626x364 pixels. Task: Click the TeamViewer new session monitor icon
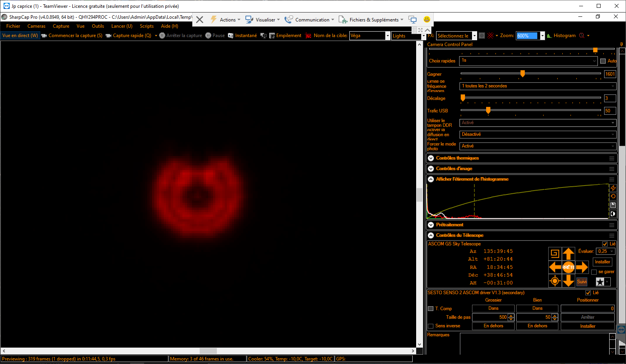pyautogui.click(x=413, y=20)
